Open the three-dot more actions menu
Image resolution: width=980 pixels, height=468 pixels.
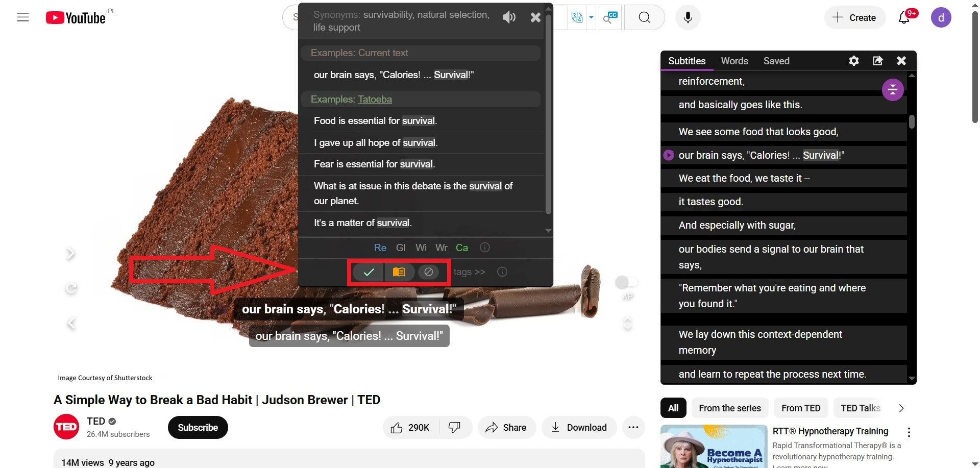pos(633,427)
